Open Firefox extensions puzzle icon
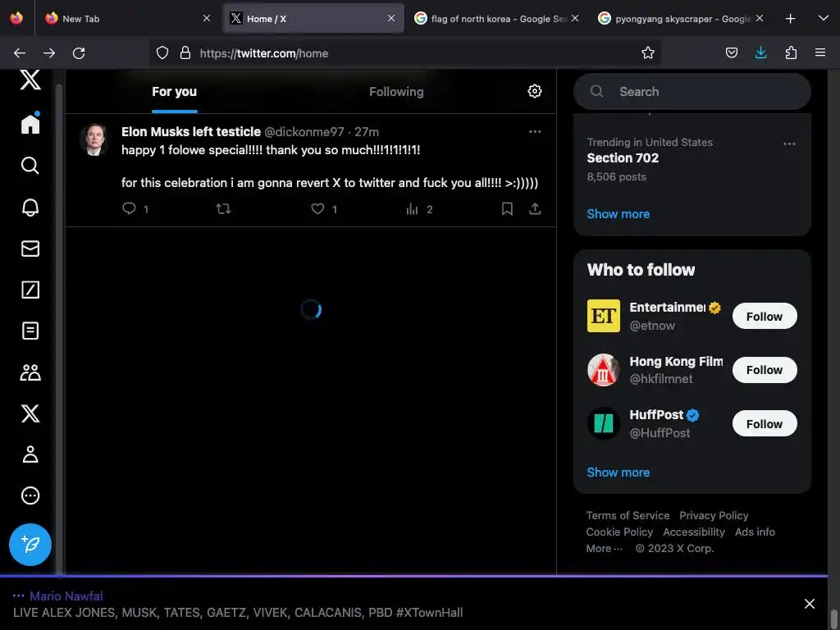The height and width of the screenshot is (630, 840). pyautogui.click(x=791, y=52)
